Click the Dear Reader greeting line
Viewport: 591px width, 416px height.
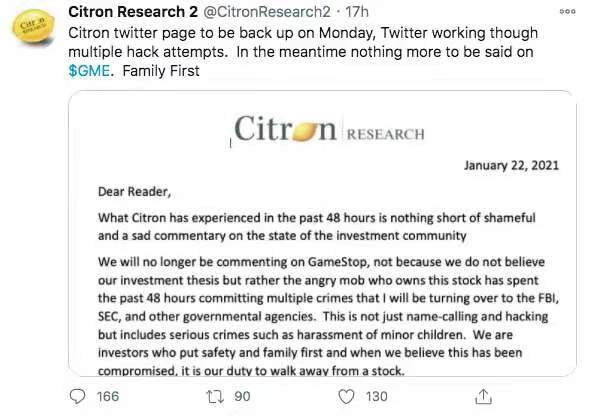pos(135,192)
